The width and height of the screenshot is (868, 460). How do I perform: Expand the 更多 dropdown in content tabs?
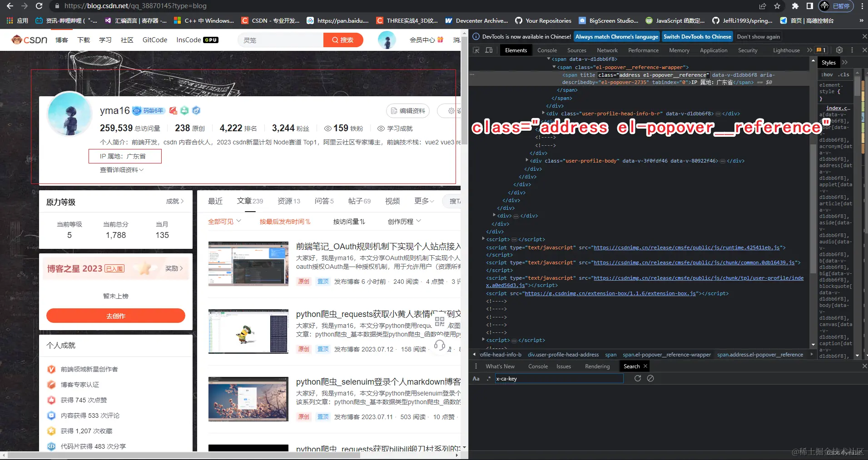tap(424, 201)
